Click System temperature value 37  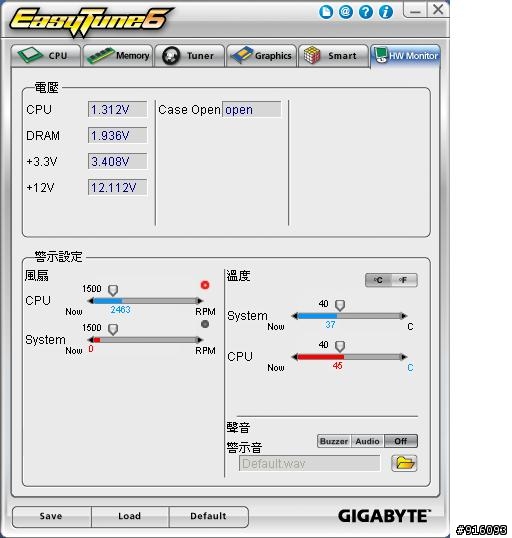[x=330, y=325]
